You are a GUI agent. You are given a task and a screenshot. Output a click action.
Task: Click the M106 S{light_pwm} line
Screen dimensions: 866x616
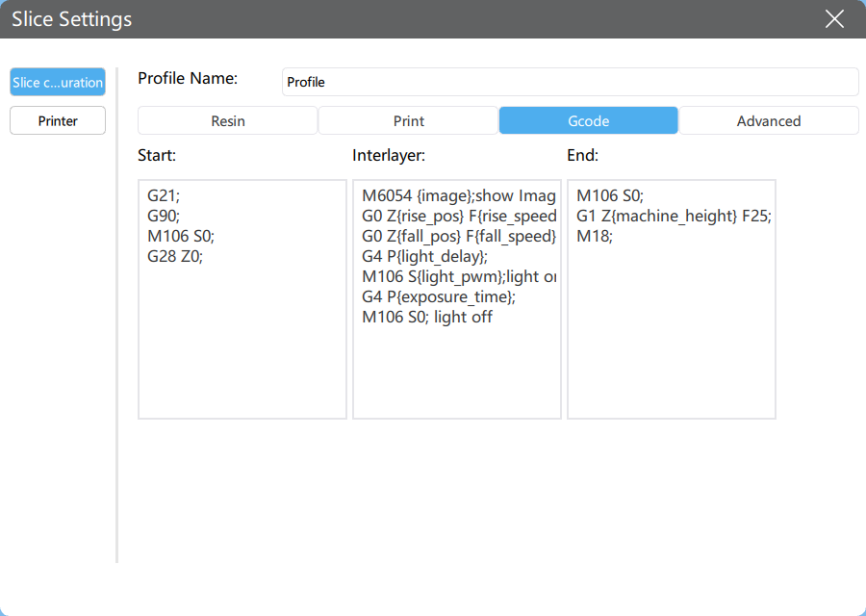(x=458, y=276)
